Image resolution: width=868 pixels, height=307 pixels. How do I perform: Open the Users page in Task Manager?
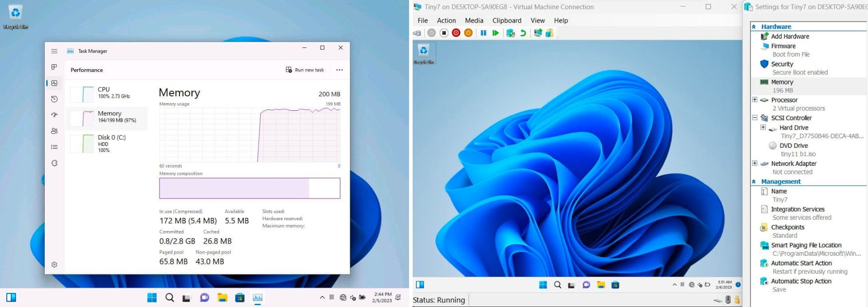click(54, 131)
